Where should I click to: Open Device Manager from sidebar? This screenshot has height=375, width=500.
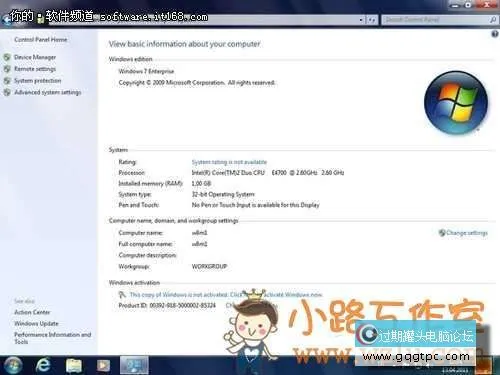[x=35, y=57]
